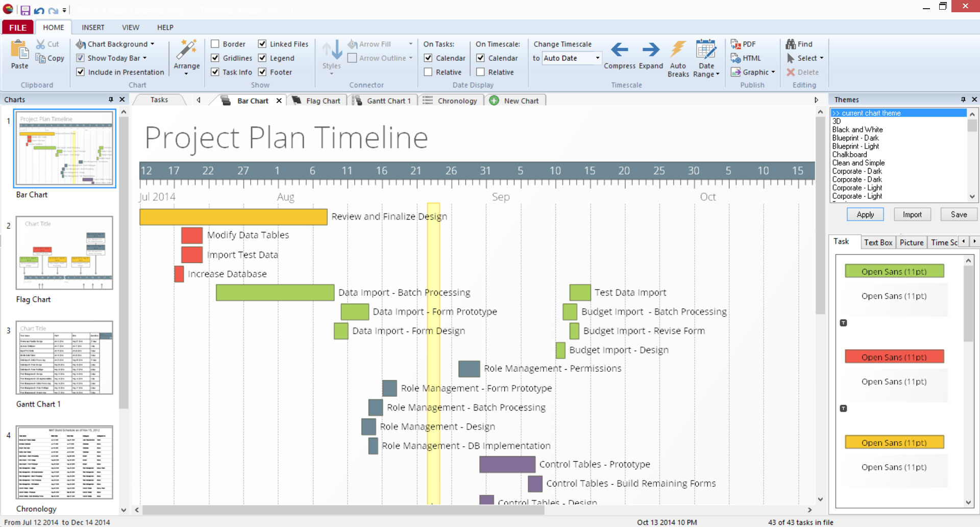This screenshot has height=527, width=980.
Task: Check Relative under On Timescale
Action: [x=480, y=71]
